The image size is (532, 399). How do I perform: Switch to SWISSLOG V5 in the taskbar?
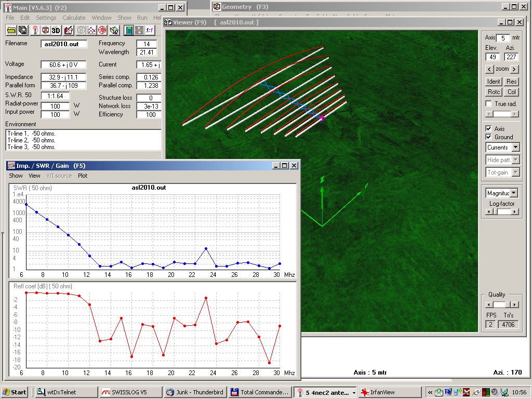point(130,392)
